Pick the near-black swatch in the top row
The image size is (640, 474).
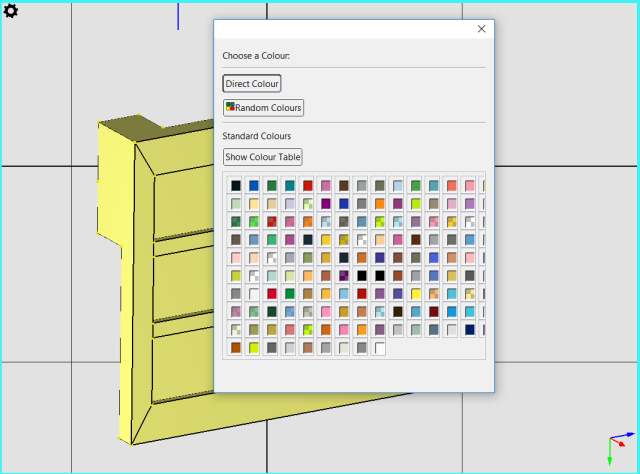[236, 186]
